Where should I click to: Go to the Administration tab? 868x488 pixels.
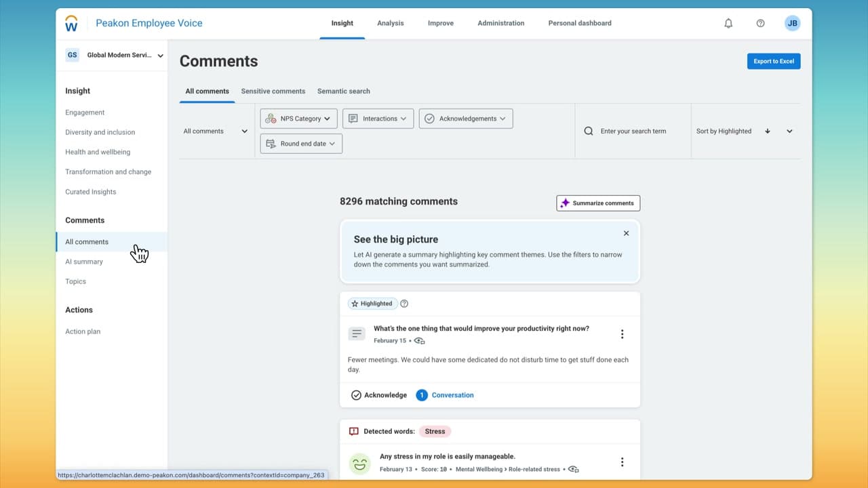[x=501, y=23]
